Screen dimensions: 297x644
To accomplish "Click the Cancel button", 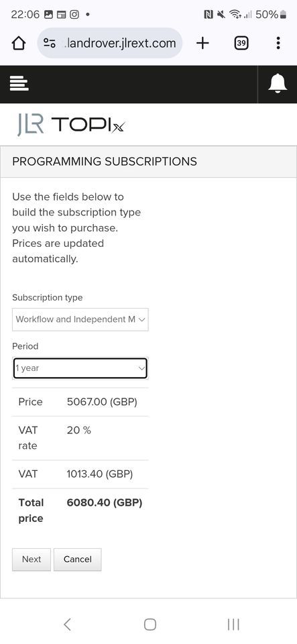I will click(78, 559).
